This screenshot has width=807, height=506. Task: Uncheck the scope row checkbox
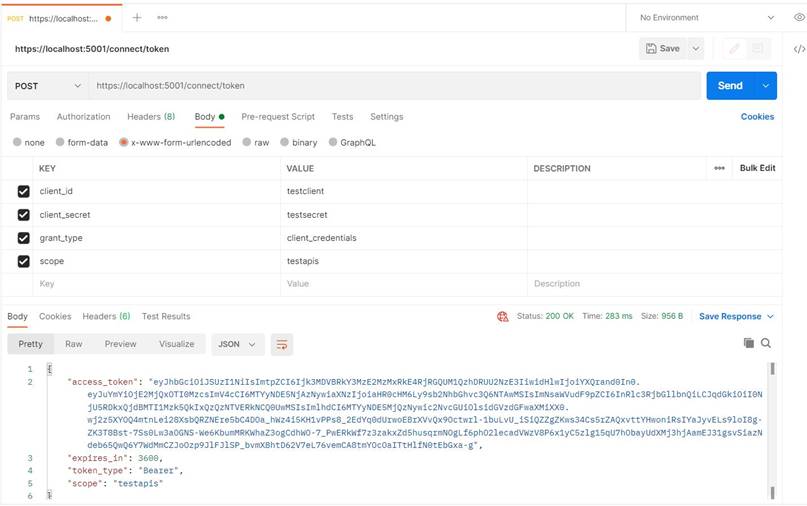point(24,261)
